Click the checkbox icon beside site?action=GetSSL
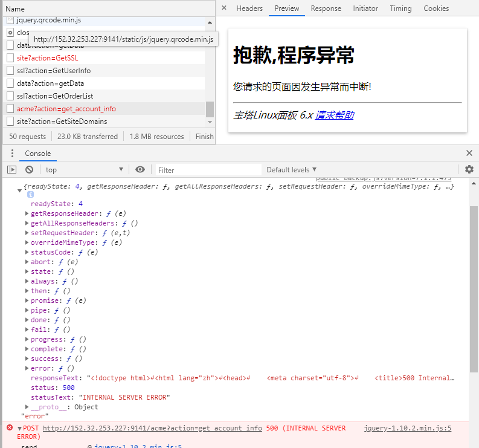The height and width of the screenshot is (448, 479). click(x=10, y=58)
